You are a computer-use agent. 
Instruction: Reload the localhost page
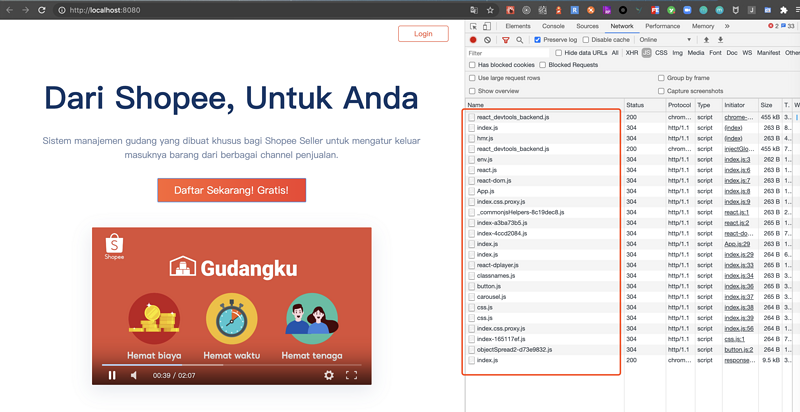coord(42,10)
